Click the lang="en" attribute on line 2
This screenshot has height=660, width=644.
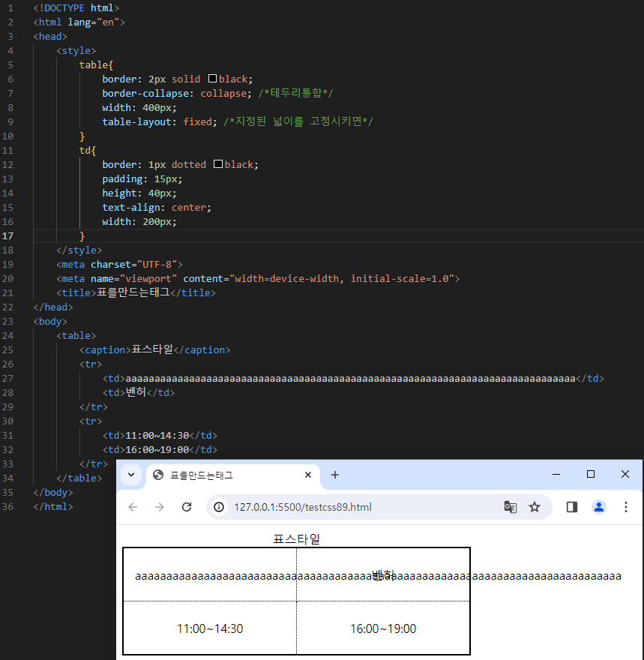point(94,22)
